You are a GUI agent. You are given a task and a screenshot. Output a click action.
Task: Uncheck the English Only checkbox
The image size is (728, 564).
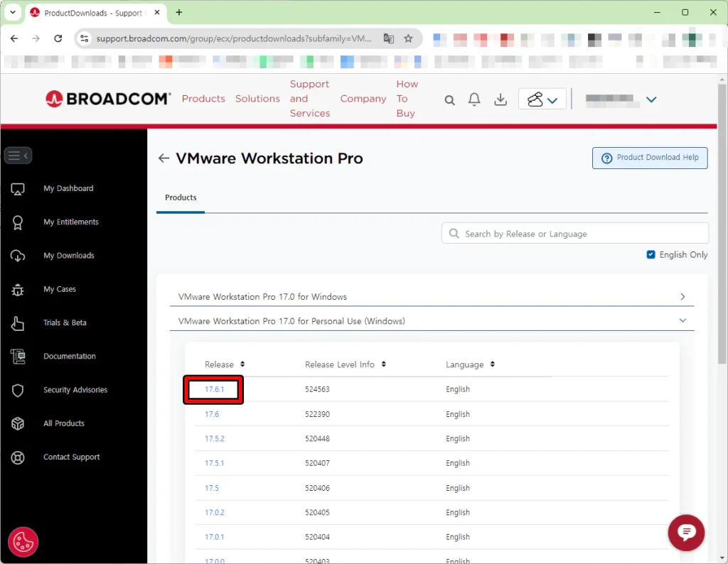click(x=651, y=254)
